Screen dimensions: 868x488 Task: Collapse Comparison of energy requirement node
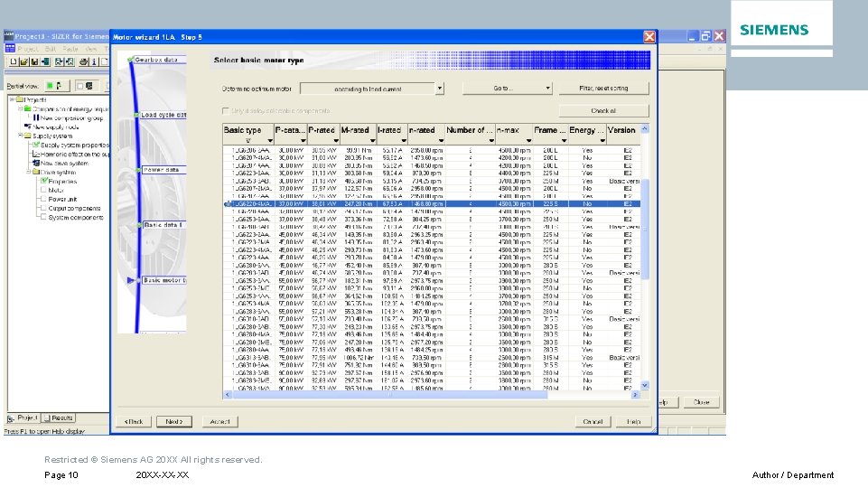[20, 109]
